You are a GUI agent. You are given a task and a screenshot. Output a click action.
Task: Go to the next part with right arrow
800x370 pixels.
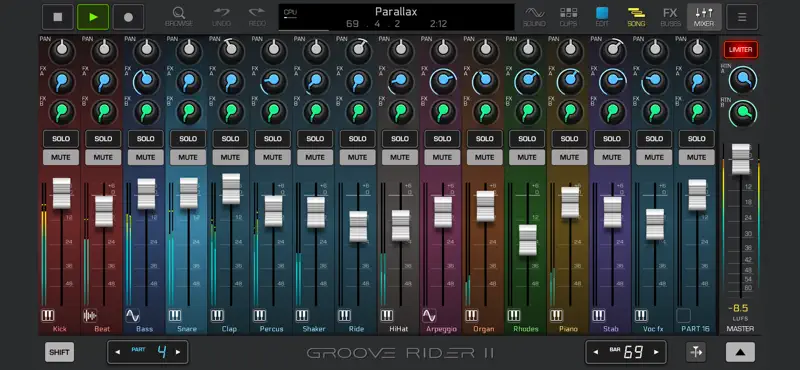tap(178, 352)
